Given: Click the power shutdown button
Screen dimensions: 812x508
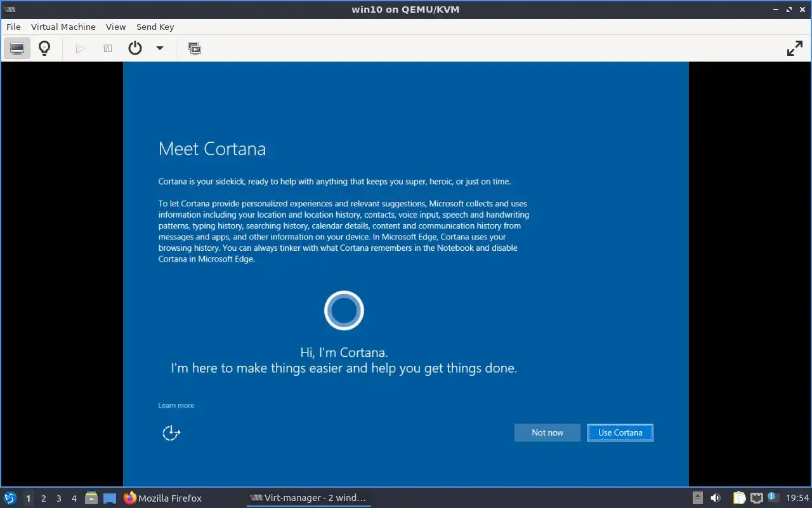Looking at the screenshot, I should (x=135, y=48).
